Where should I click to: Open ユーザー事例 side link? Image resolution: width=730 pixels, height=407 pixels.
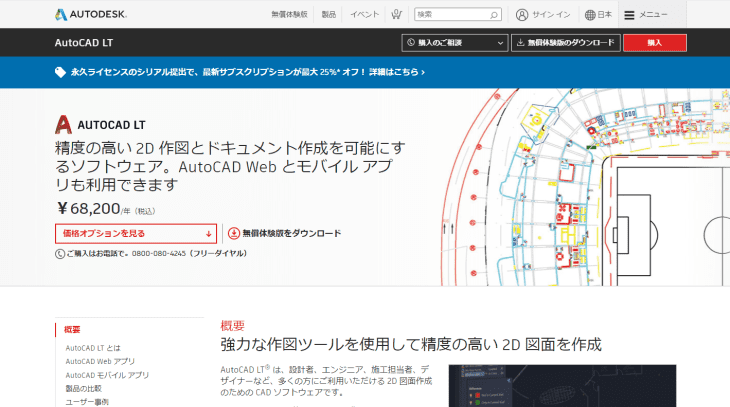tap(87, 402)
